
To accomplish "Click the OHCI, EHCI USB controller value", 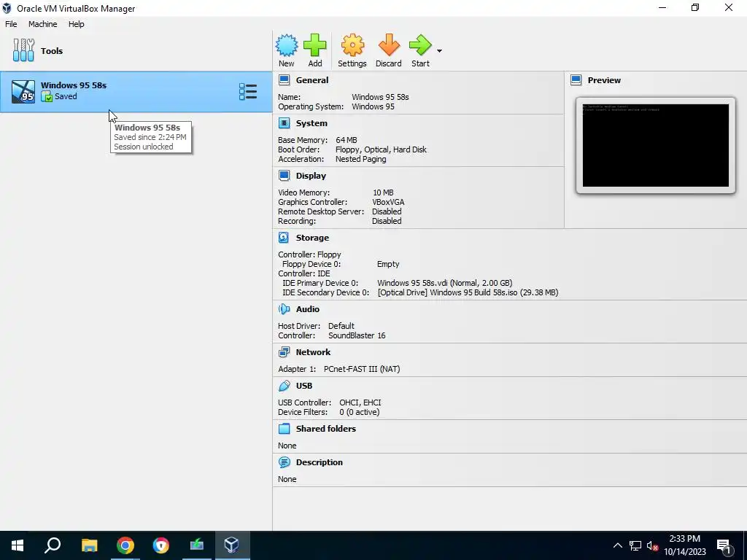I will [360, 402].
